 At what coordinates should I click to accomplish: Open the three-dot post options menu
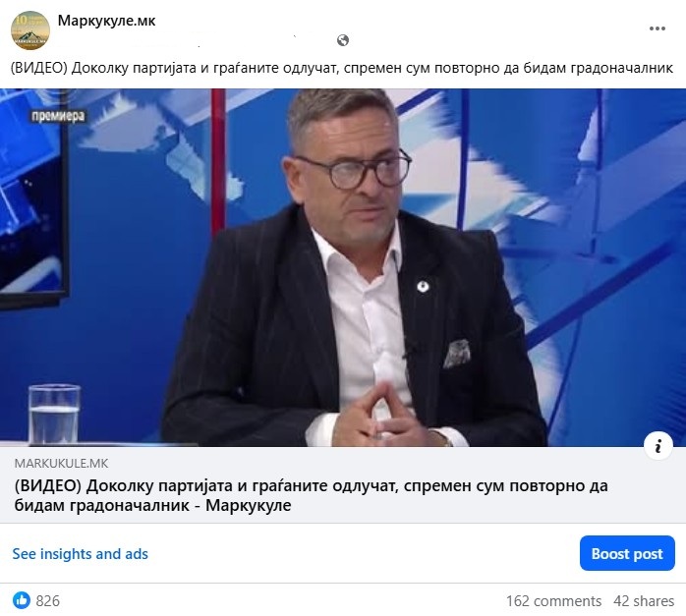point(657,28)
